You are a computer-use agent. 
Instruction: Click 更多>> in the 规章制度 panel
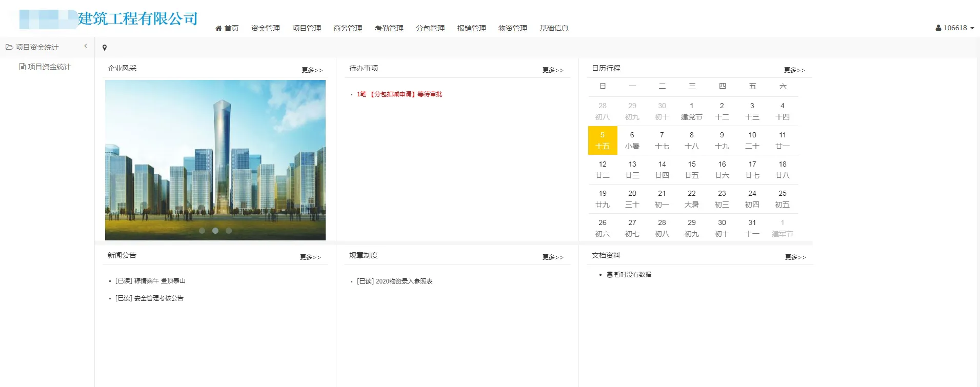tap(553, 257)
